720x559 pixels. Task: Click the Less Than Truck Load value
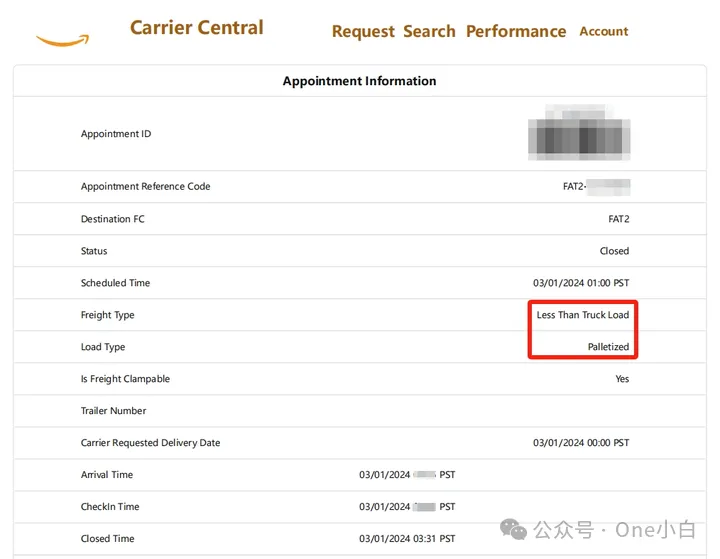point(583,315)
